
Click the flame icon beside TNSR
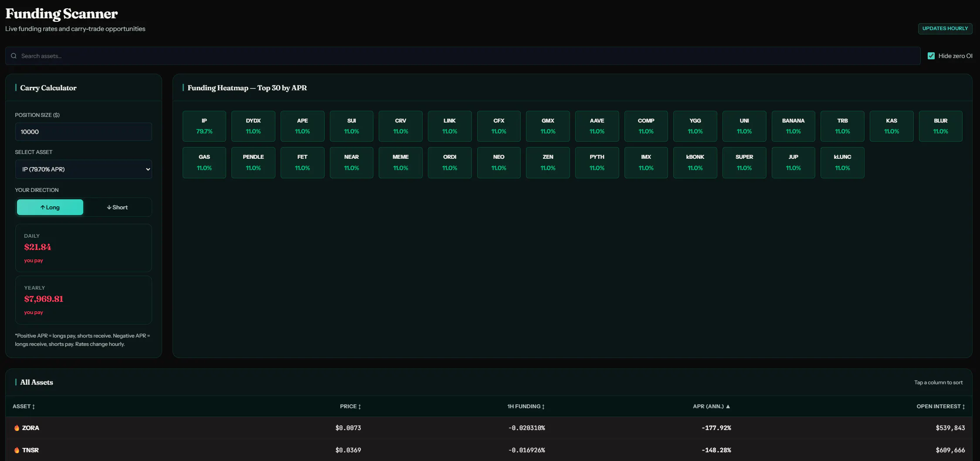(17, 450)
